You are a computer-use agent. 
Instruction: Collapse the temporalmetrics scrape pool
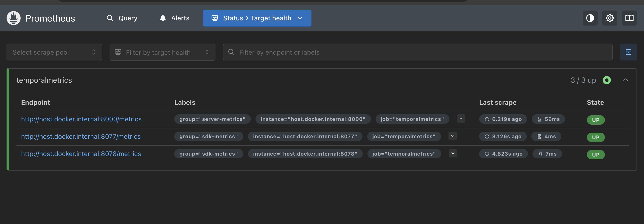coord(625,80)
